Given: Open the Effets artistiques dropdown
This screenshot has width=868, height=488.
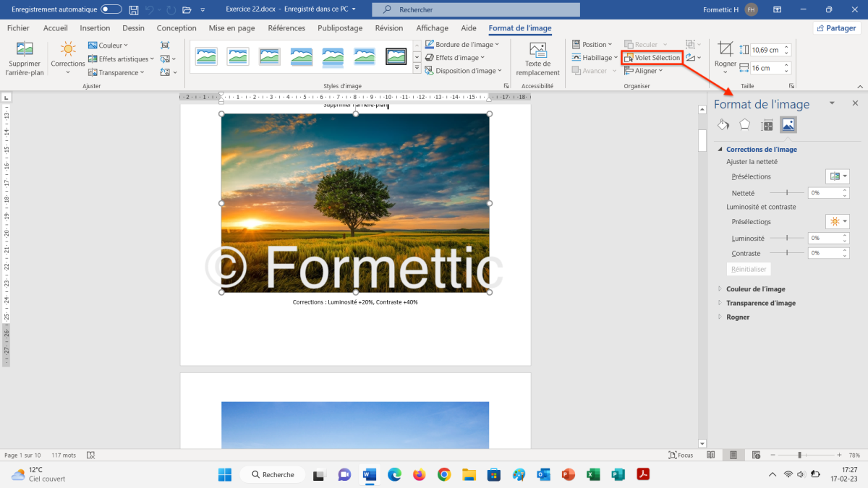Looking at the screenshot, I should click(121, 59).
